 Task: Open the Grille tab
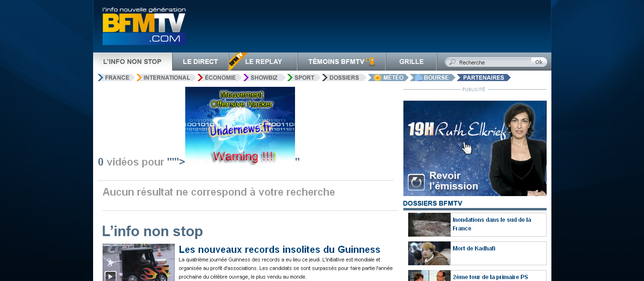[411, 62]
